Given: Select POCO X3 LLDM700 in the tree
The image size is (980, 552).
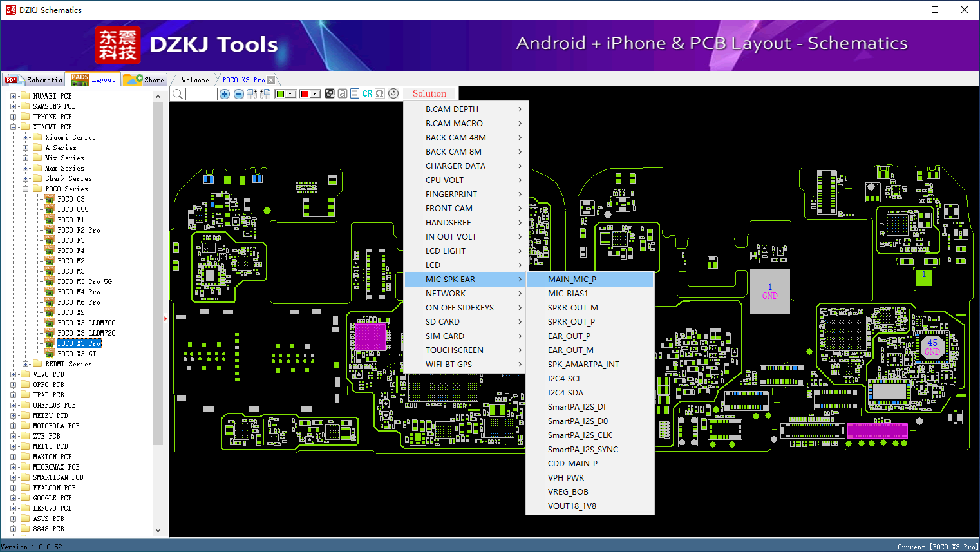Looking at the screenshot, I should coord(86,323).
